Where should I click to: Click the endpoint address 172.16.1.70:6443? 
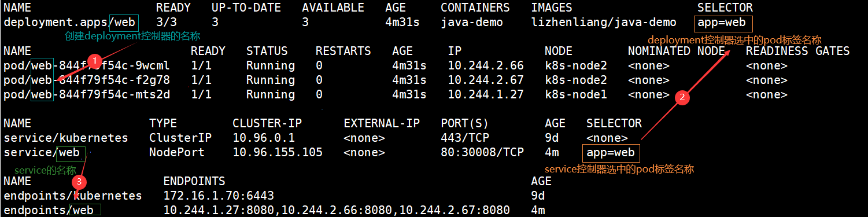click(x=219, y=196)
